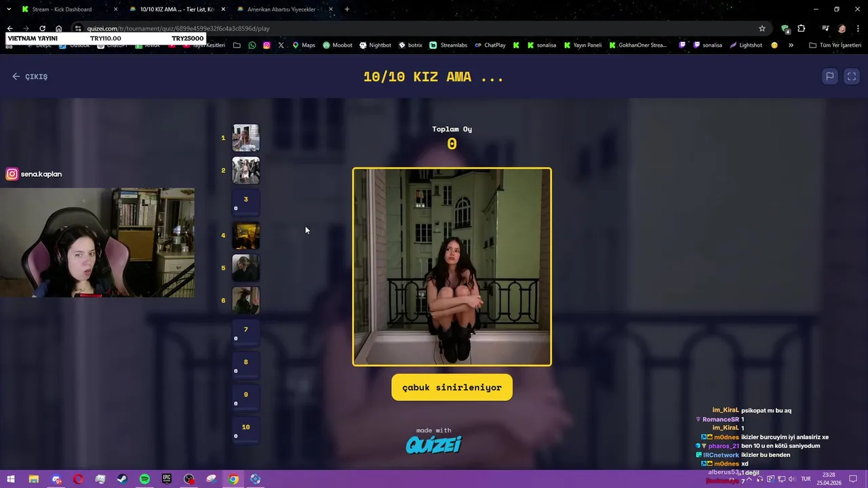The image size is (868, 488).
Task: Reload the current page
Action: coord(42,28)
